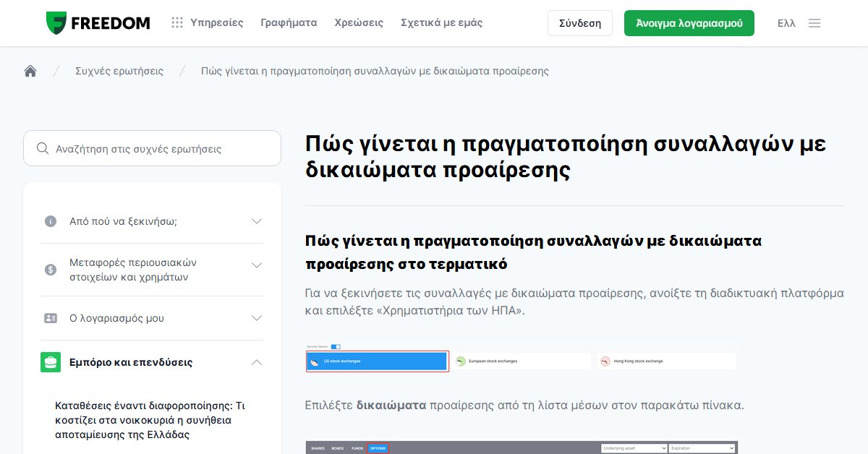The width and height of the screenshot is (868, 454).
Task: Follow the Συχνές ερωτήσεις breadcrumb link
Action: click(x=119, y=71)
